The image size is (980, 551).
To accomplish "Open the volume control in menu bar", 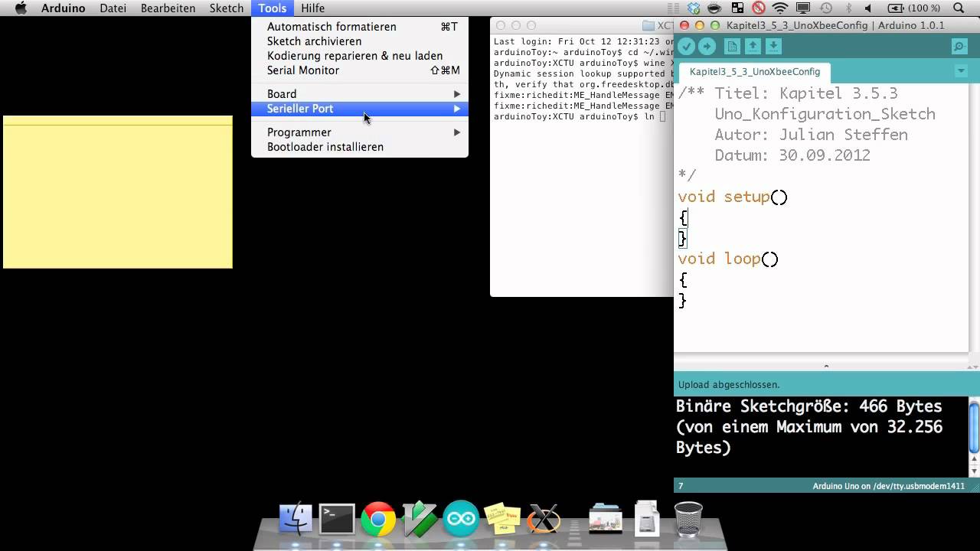I will tap(869, 8).
